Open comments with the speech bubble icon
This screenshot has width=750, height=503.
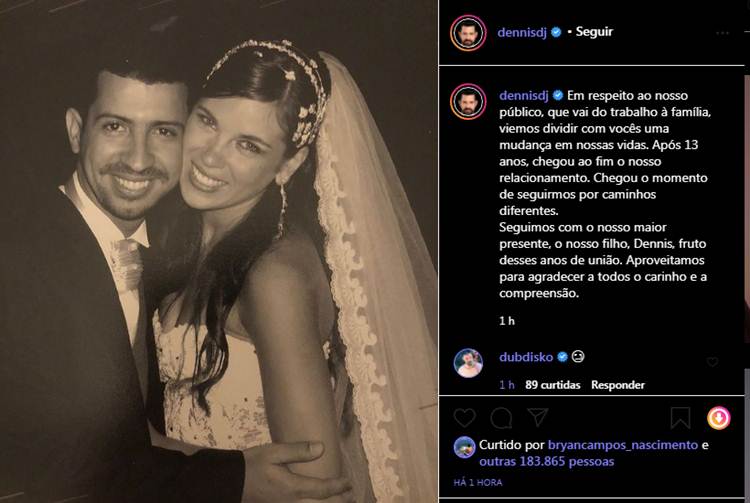click(501, 418)
